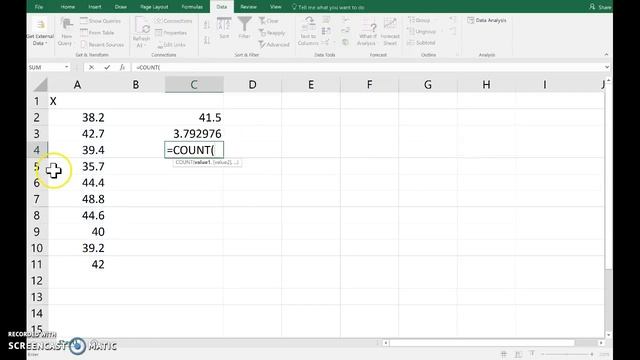Toggle the Filter funnel button

[244, 29]
